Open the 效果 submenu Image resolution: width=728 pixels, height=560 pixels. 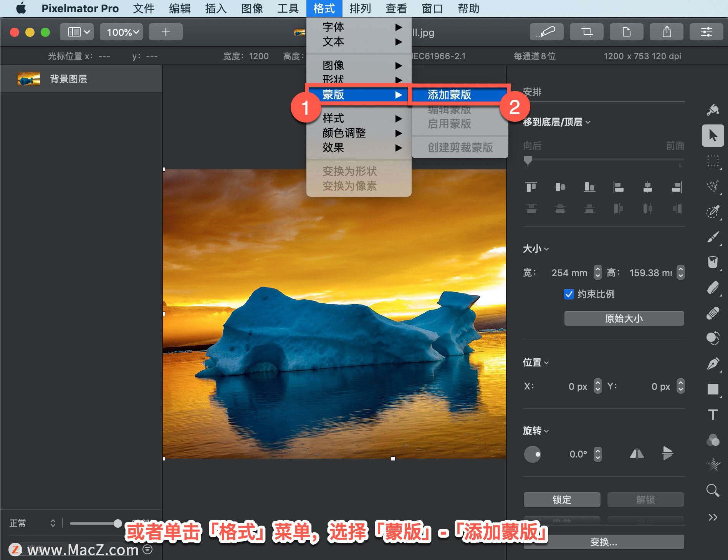click(x=359, y=147)
